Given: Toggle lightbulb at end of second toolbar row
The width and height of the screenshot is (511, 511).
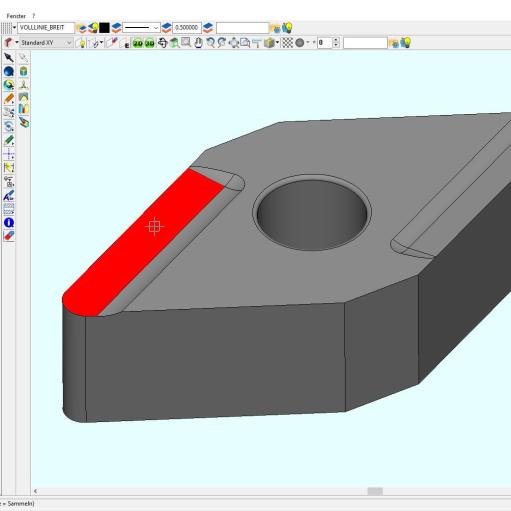Looking at the screenshot, I should [406, 43].
